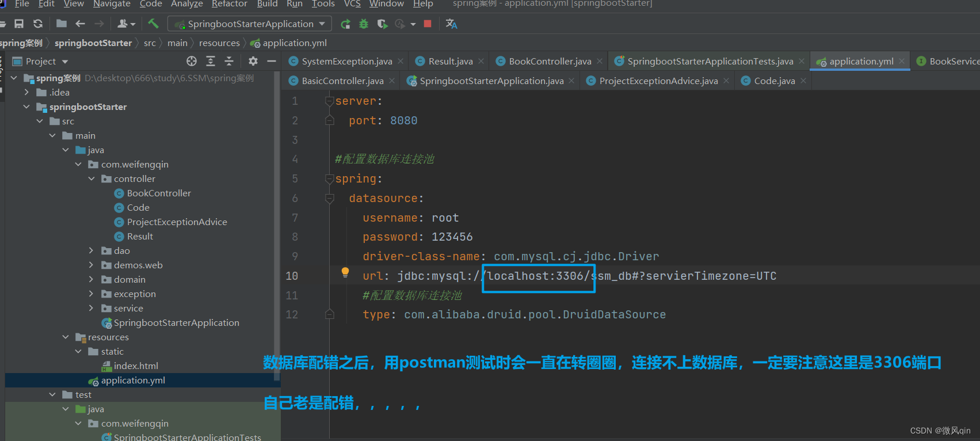Collapse the controller package node

pos(91,178)
